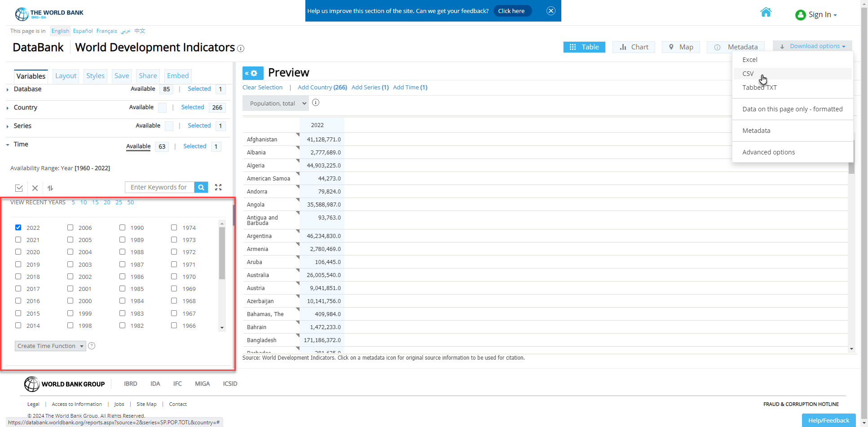Click the Enter Keywords search field
The image size is (868, 427).
pos(159,187)
